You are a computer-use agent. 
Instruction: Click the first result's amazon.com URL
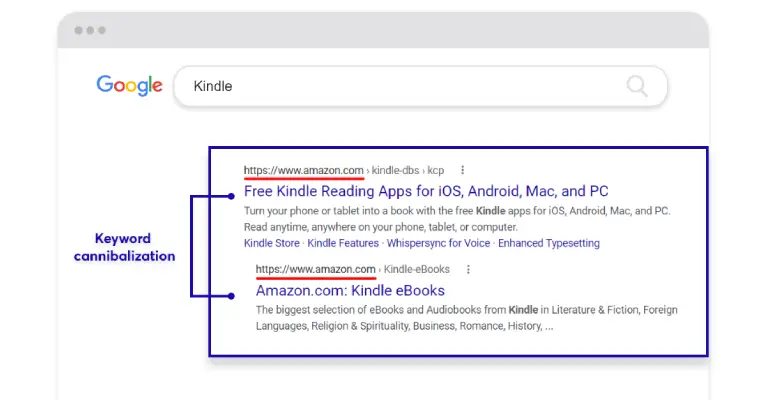tap(303, 170)
